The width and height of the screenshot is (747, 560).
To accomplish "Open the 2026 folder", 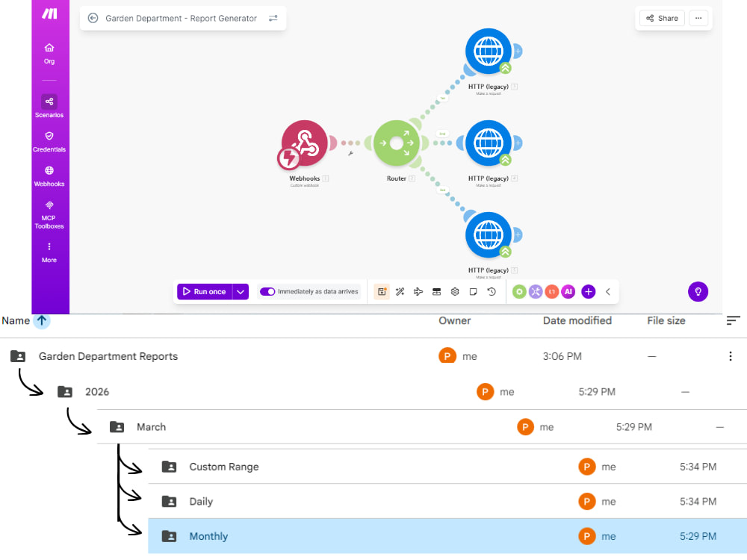I will coord(97,392).
